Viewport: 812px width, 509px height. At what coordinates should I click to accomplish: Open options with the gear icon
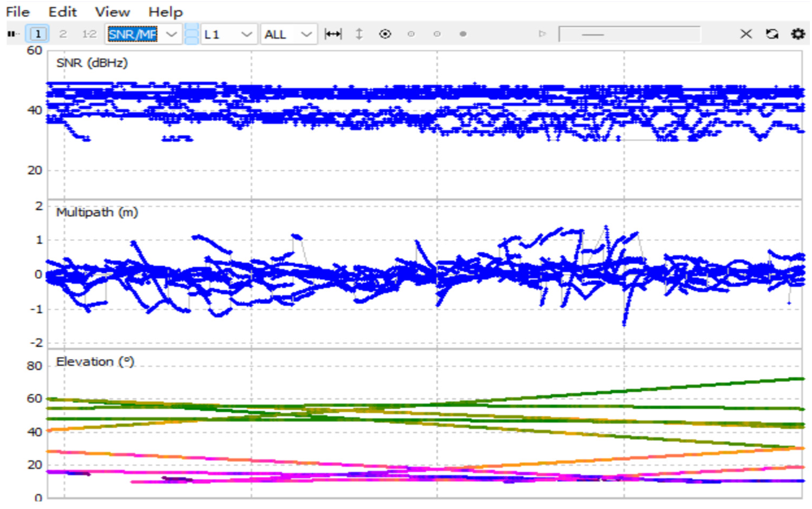798,34
